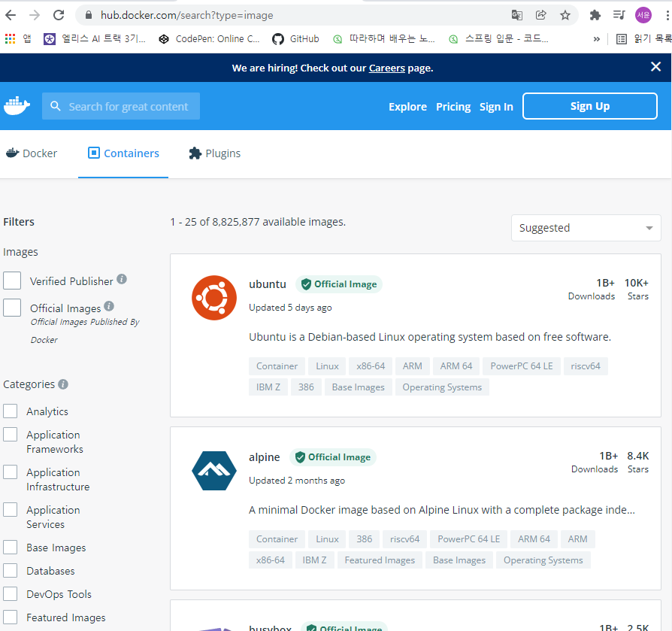Click the Docker whale logo

click(17, 105)
